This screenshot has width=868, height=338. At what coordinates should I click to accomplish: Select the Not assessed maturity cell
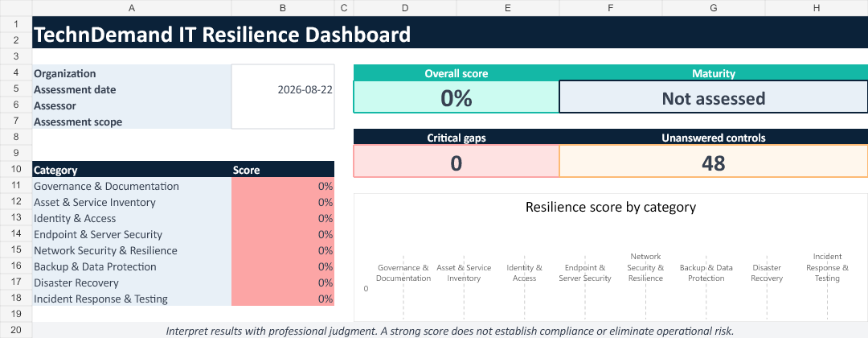click(714, 97)
